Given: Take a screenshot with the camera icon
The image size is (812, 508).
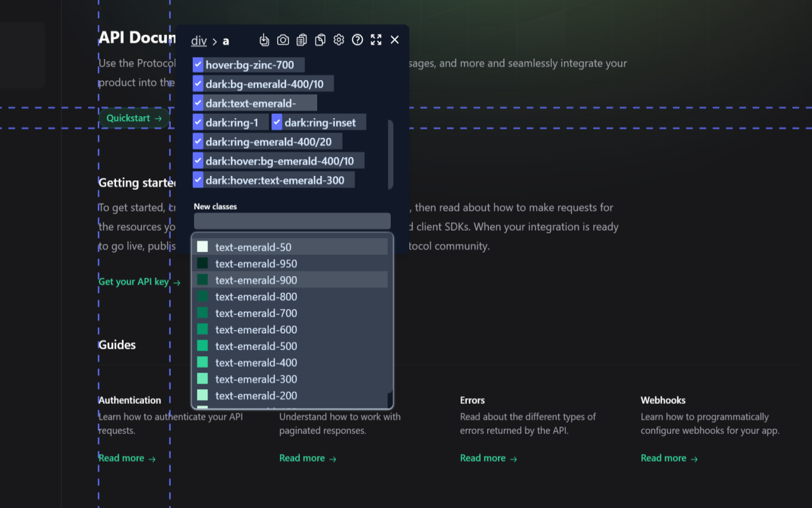Looking at the screenshot, I should coord(283,40).
